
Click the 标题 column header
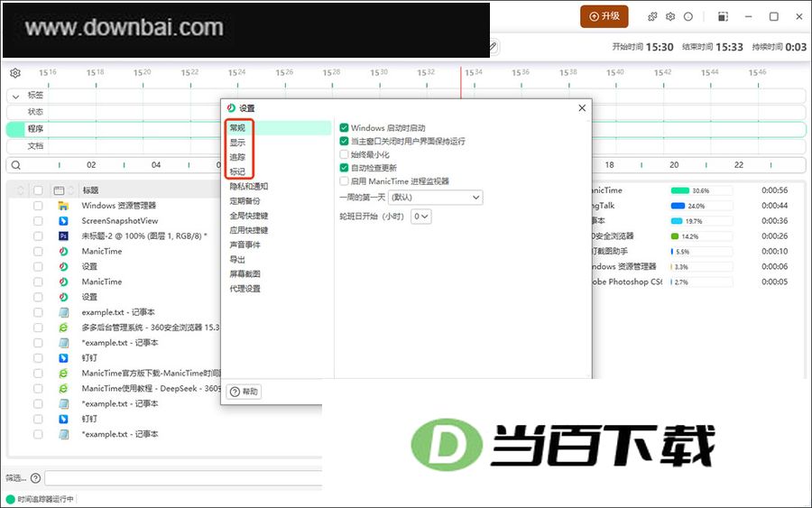90,190
